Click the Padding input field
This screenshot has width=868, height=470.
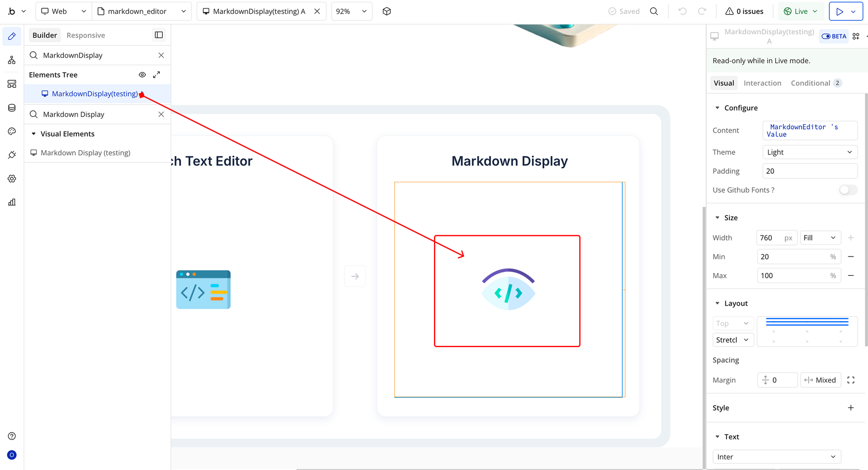(x=809, y=171)
